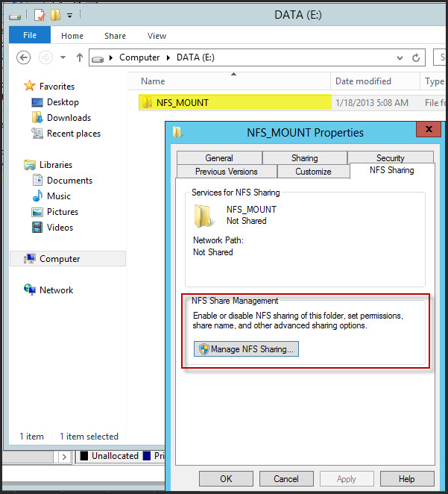Click the Properties quick access icon
Viewport: 448px width, 494px height.
(x=40, y=15)
